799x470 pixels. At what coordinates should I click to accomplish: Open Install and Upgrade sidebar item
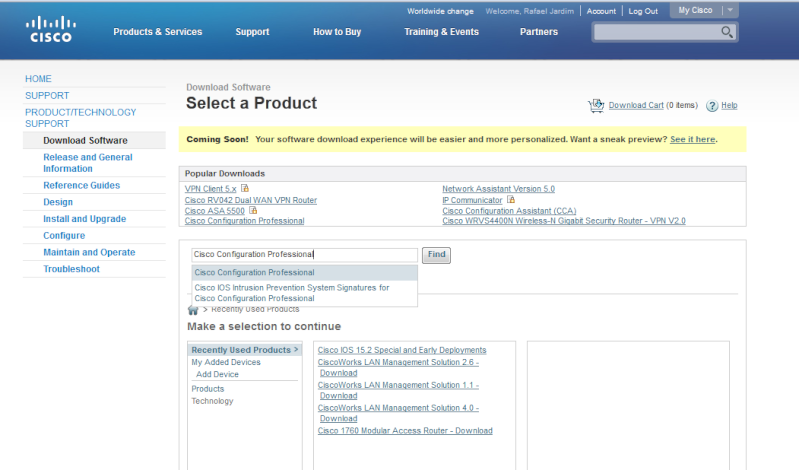click(x=85, y=219)
